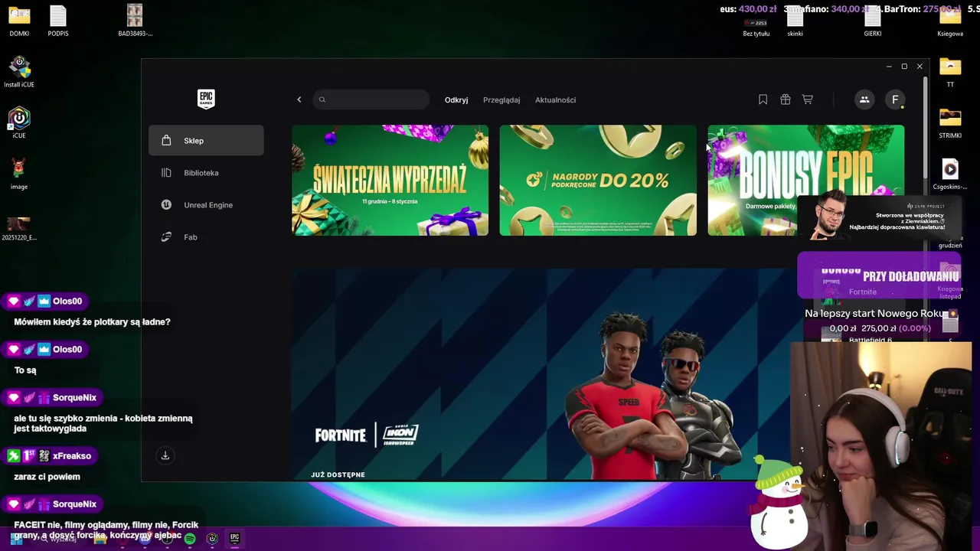Click the Epic Games logo in the launcher
The height and width of the screenshot is (551, 980).
tap(206, 99)
